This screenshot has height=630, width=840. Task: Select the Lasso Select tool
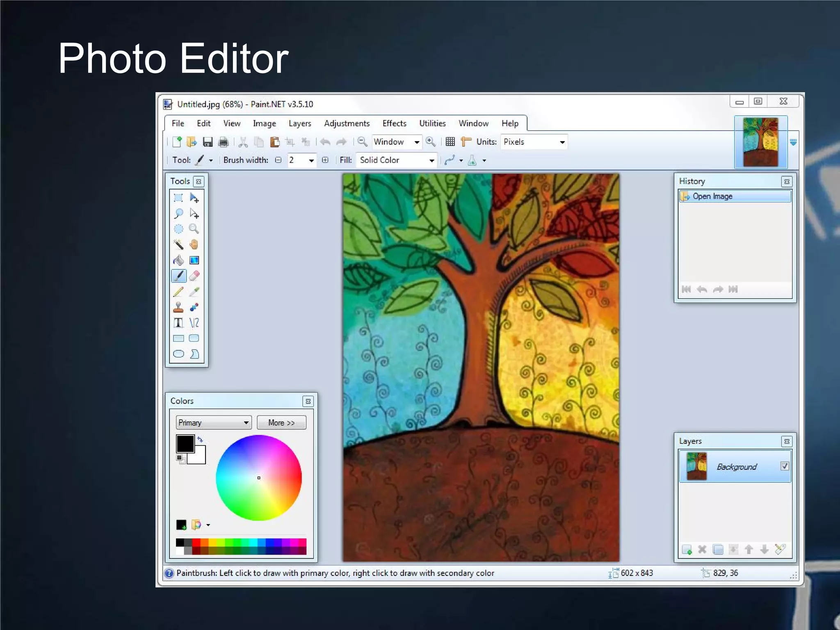[178, 214]
